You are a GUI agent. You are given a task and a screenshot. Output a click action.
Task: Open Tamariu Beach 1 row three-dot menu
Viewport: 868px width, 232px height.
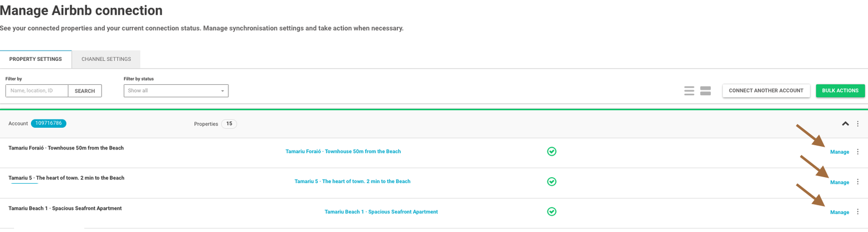click(858, 212)
